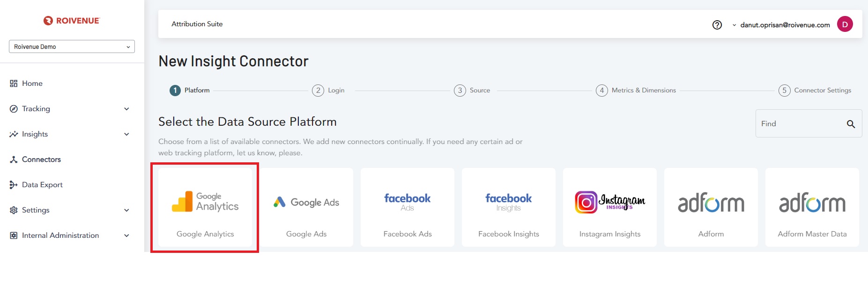Click the Platform step label
This screenshot has width=868, height=304.
click(x=197, y=90)
